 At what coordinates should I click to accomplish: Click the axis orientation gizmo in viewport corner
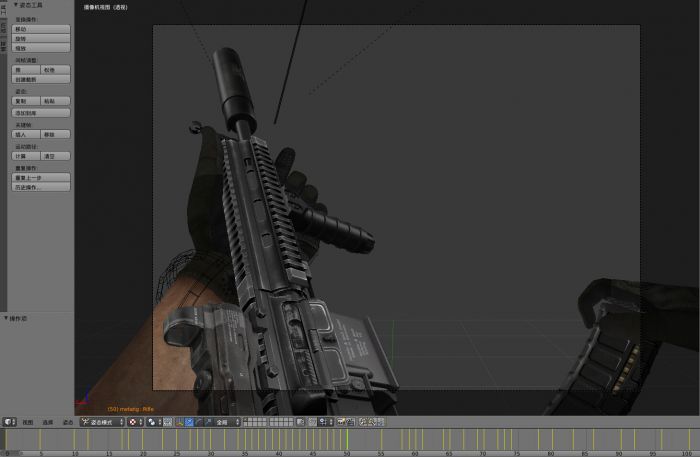[x=84, y=397]
